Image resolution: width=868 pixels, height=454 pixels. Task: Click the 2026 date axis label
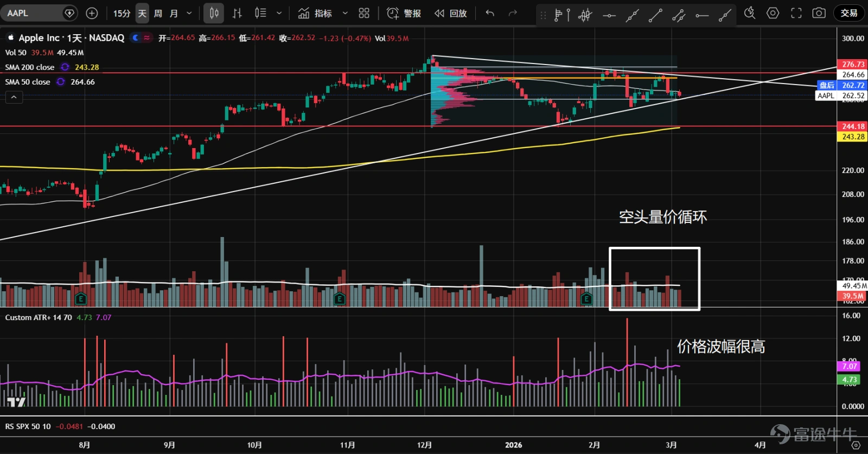point(513,445)
